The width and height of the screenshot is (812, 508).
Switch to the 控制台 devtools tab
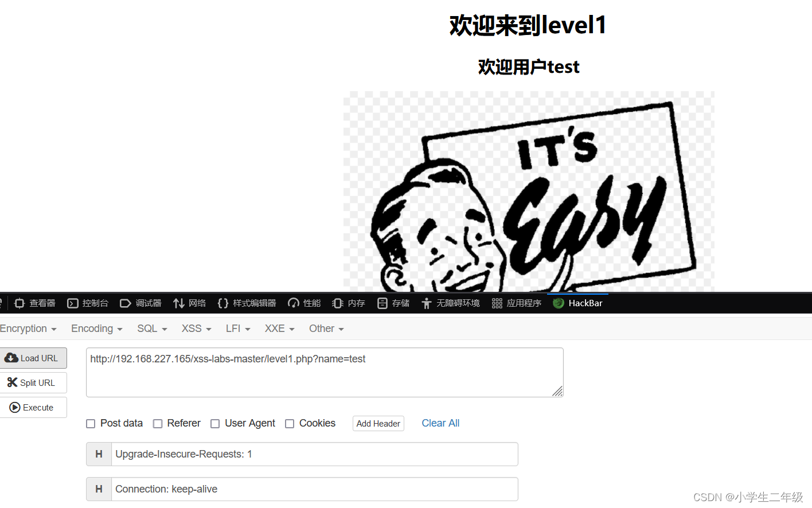88,303
